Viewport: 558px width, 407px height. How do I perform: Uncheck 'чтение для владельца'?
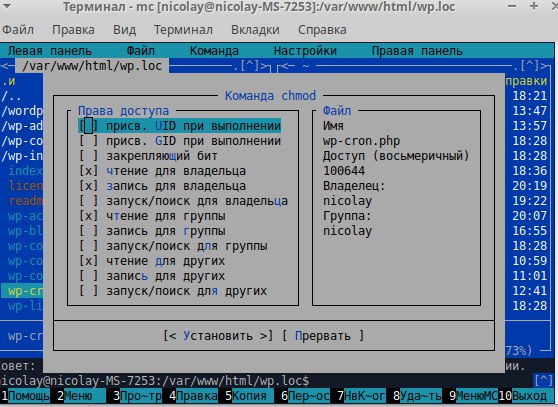click(88, 171)
